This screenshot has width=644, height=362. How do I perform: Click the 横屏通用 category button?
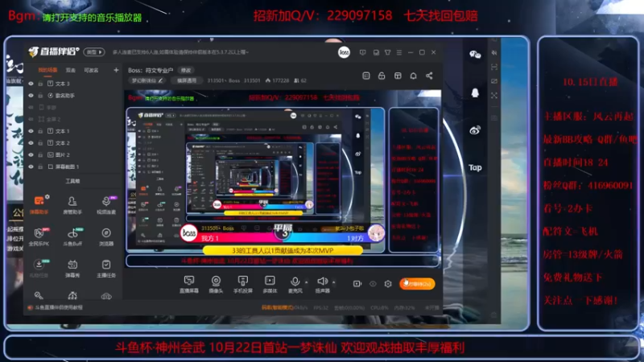[x=187, y=80]
